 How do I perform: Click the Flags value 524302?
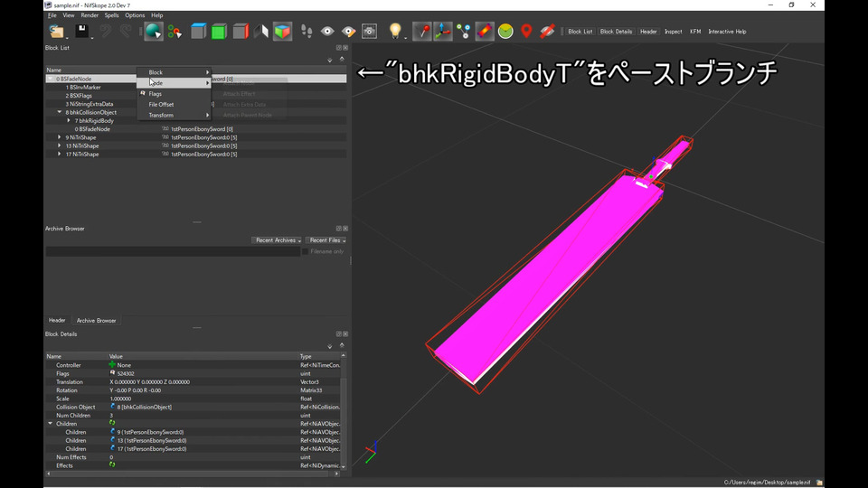(126, 373)
